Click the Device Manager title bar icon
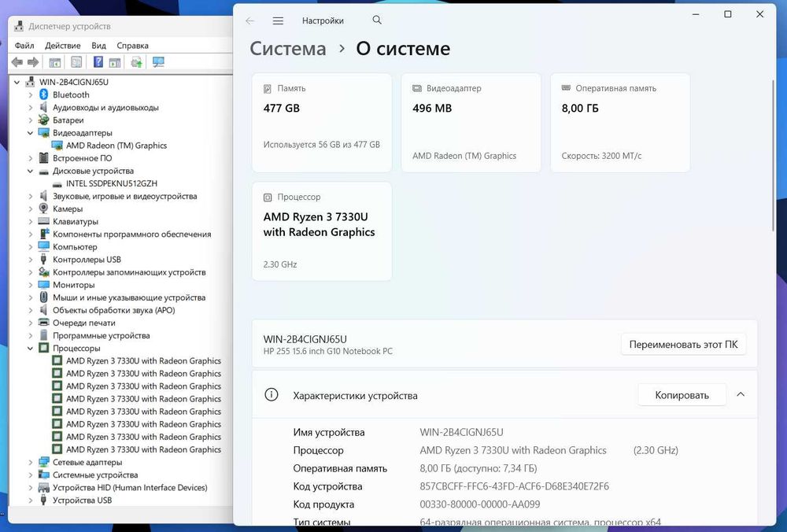The image size is (787, 532). point(19,26)
